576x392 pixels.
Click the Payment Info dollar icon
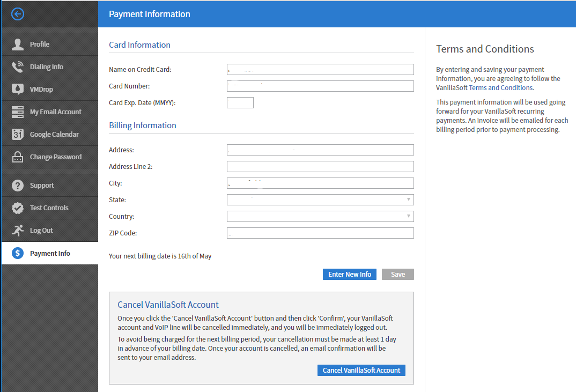[x=17, y=253]
